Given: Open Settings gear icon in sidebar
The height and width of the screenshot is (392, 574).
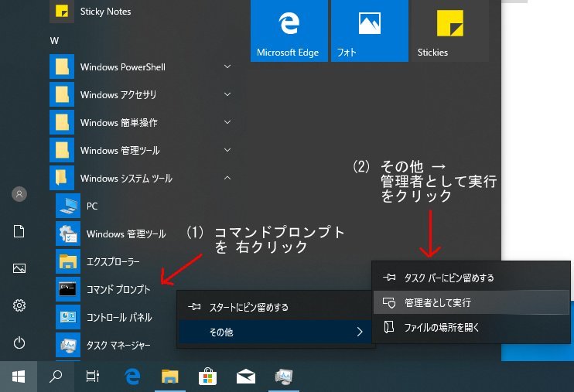Looking at the screenshot, I should click(19, 305).
